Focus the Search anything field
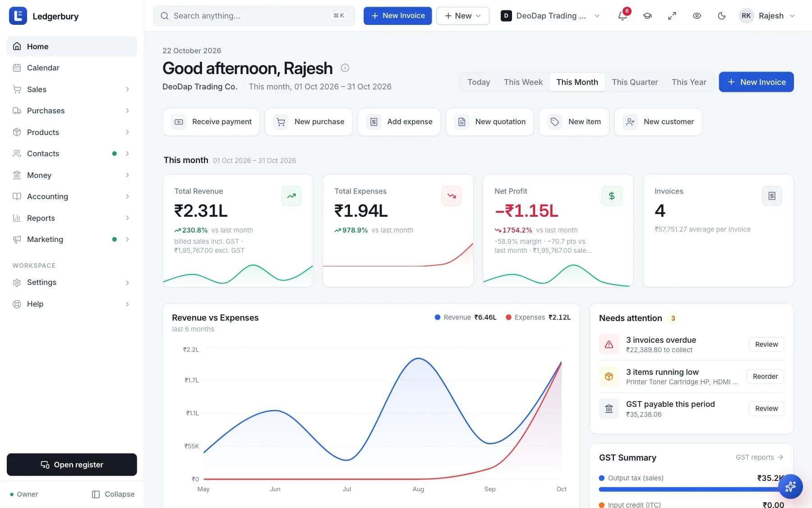This screenshot has height=508, width=812. coord(254,16)
